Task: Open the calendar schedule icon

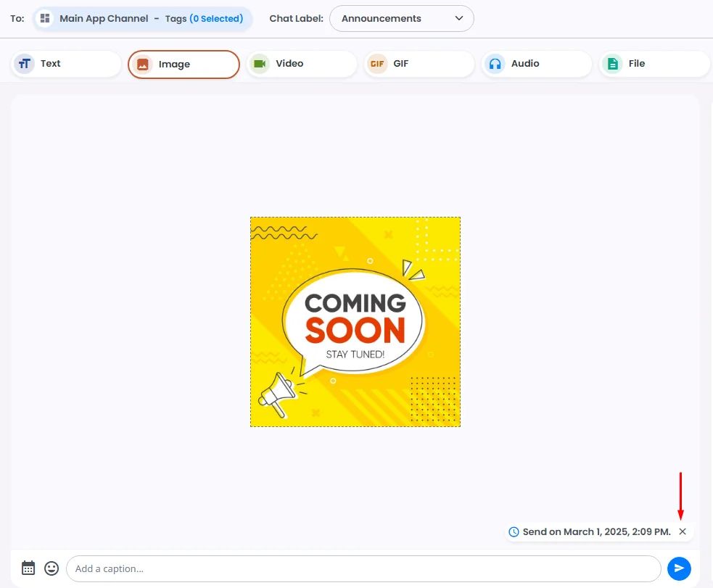Action: click(x=28, y=568)
